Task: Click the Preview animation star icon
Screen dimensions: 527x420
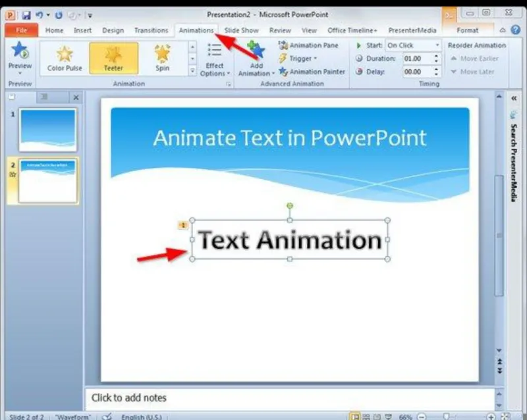Action: point(20,51)
